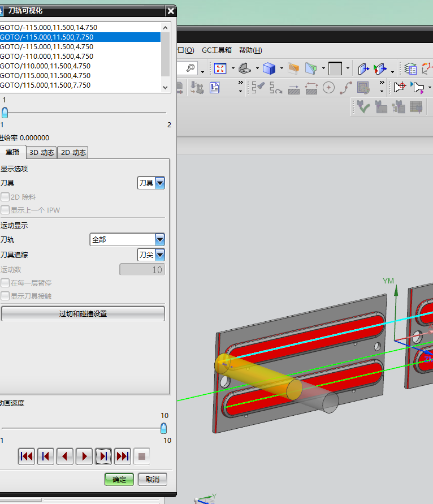Click the circle with center point icon
This screenshot has width=433, height=504.
click(328, 88)
